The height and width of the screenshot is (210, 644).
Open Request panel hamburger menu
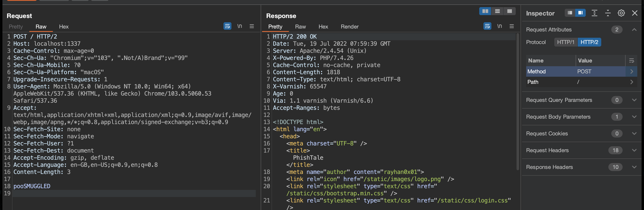(252, 26)
